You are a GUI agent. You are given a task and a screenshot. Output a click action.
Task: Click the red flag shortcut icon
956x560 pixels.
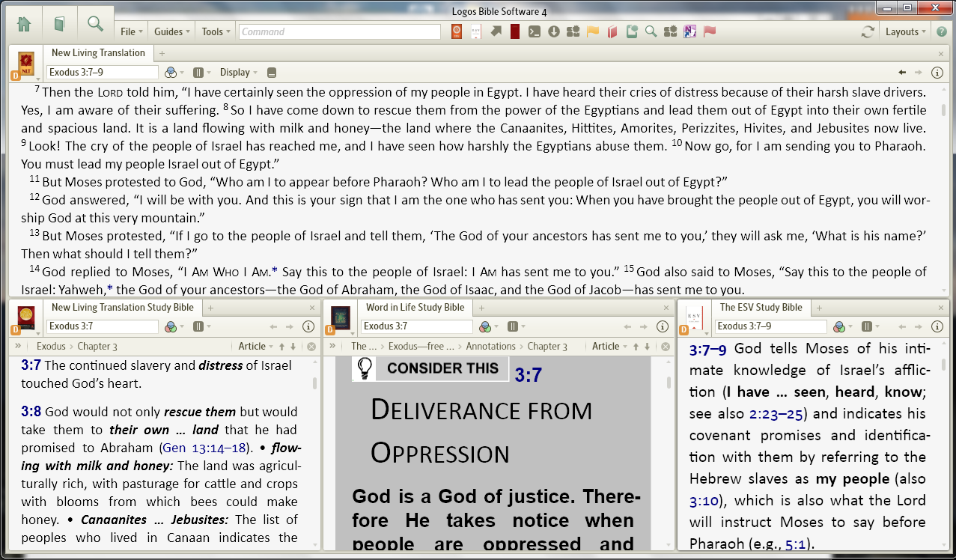tap(710, 31)
